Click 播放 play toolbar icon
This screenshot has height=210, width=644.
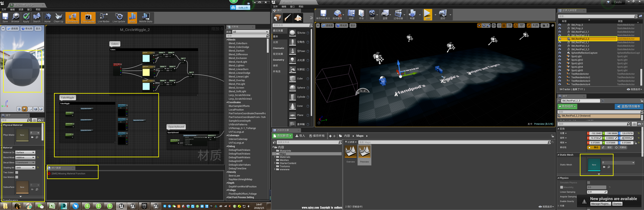pos(428,15)
